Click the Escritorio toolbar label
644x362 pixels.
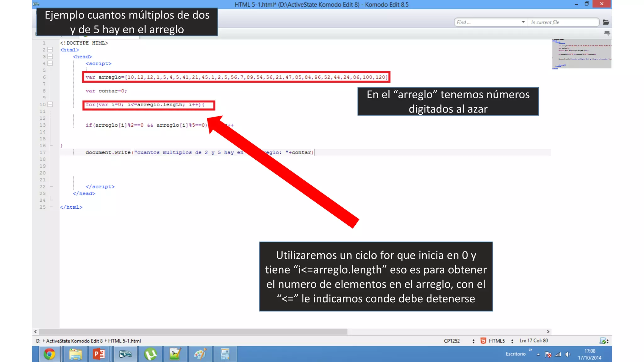(515, 354)
